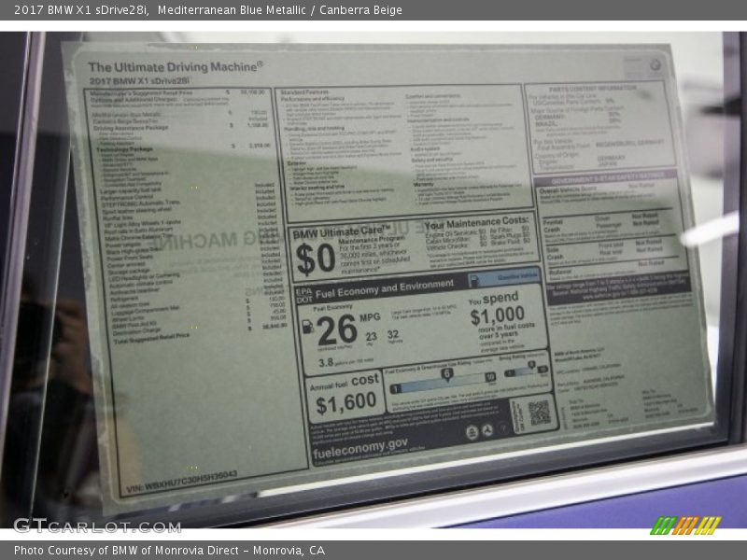Click the gas pump icon in the fuel label header

click(x=474, y=280)
